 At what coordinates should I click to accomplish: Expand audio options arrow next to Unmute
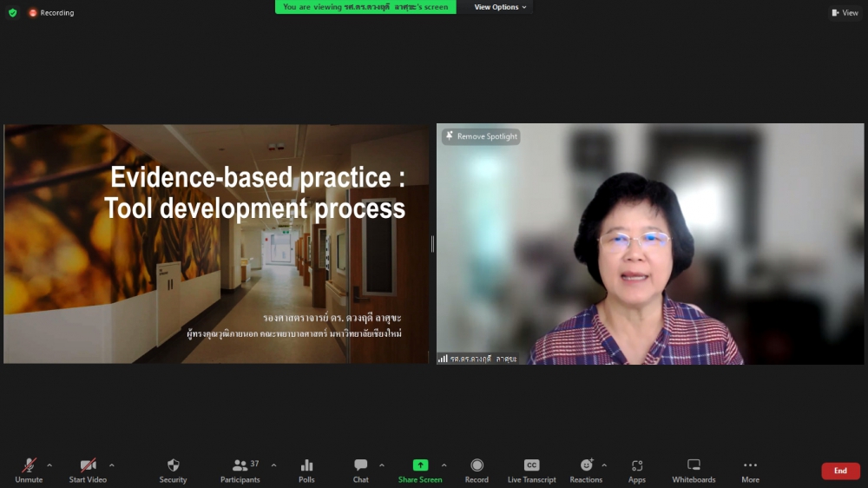pos(49,465)
